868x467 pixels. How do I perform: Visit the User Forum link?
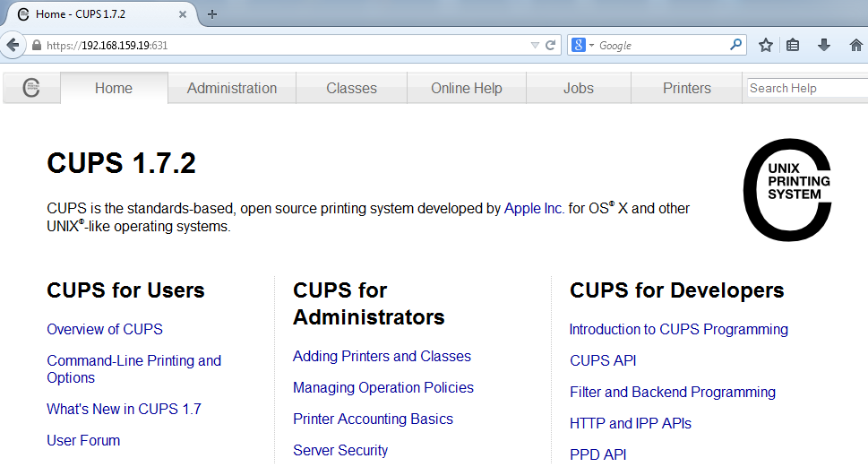[83, 440]
